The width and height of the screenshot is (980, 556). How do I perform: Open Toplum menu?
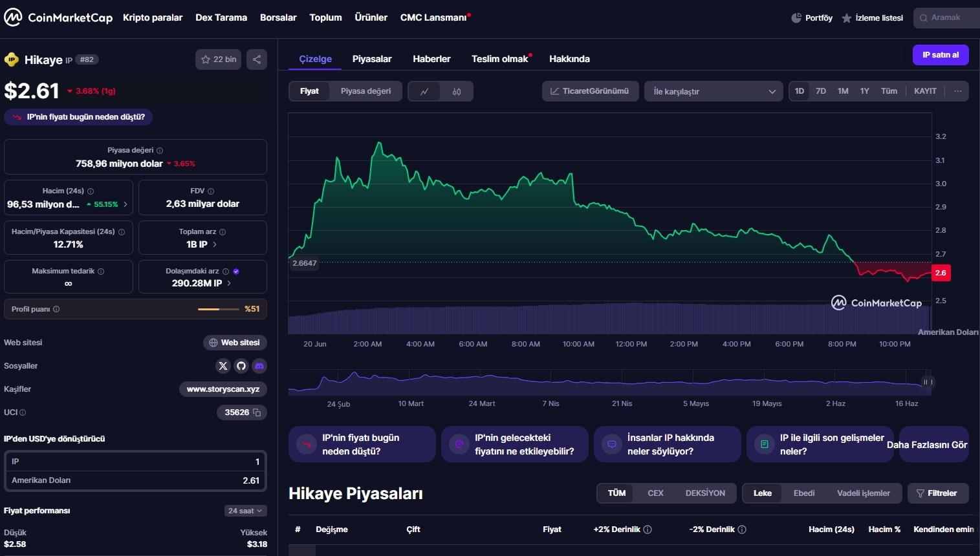325,17
